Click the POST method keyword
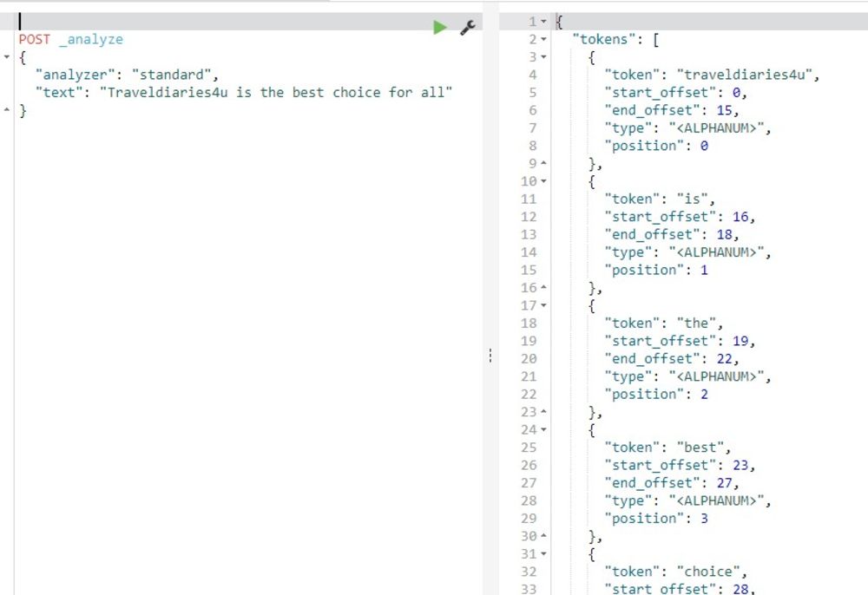The width and height of the screenshot is (868, 595). click(x=35, y=39)
